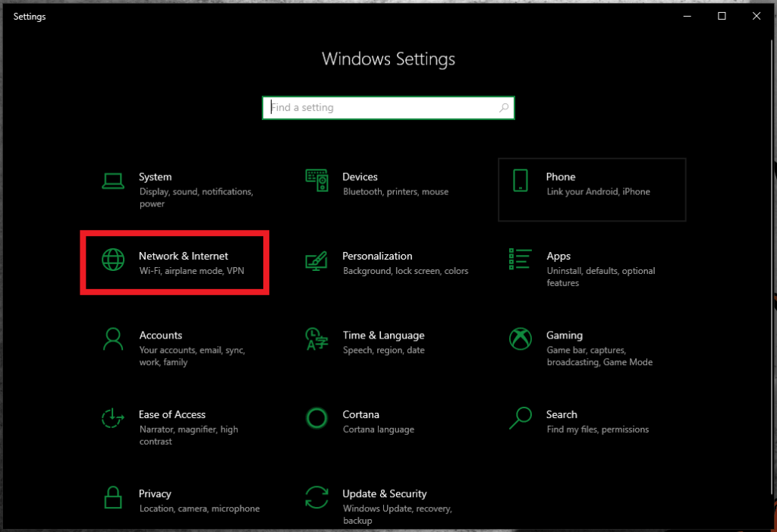Open the Privacy padlock icon
The width and height of the screenshot is (777, 532).
point(113,497)
